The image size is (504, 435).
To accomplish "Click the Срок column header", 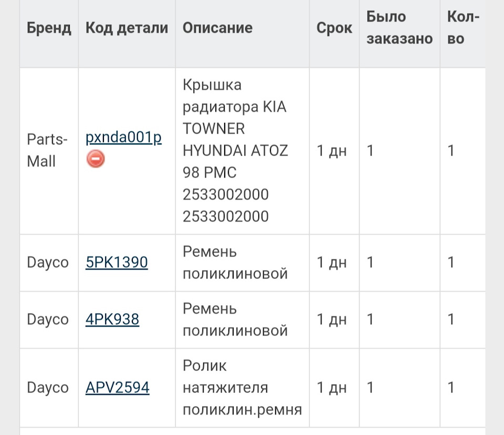I will 334,28.
